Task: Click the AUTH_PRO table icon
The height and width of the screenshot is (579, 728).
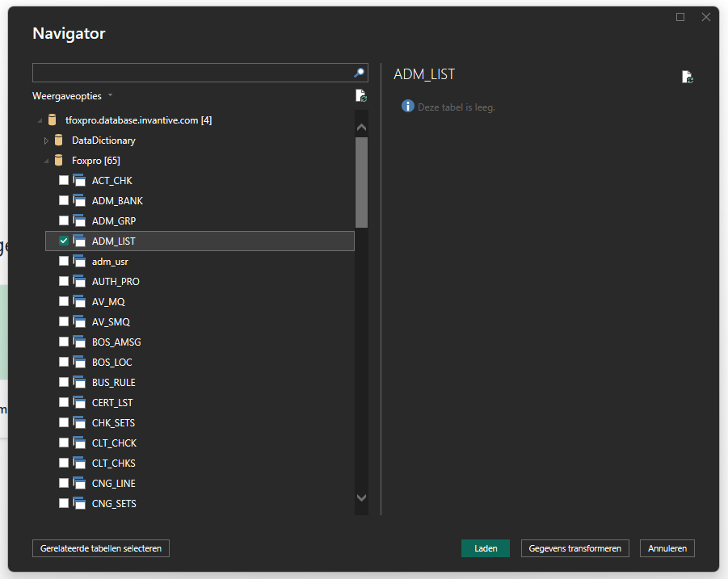Action: (79, 282)
